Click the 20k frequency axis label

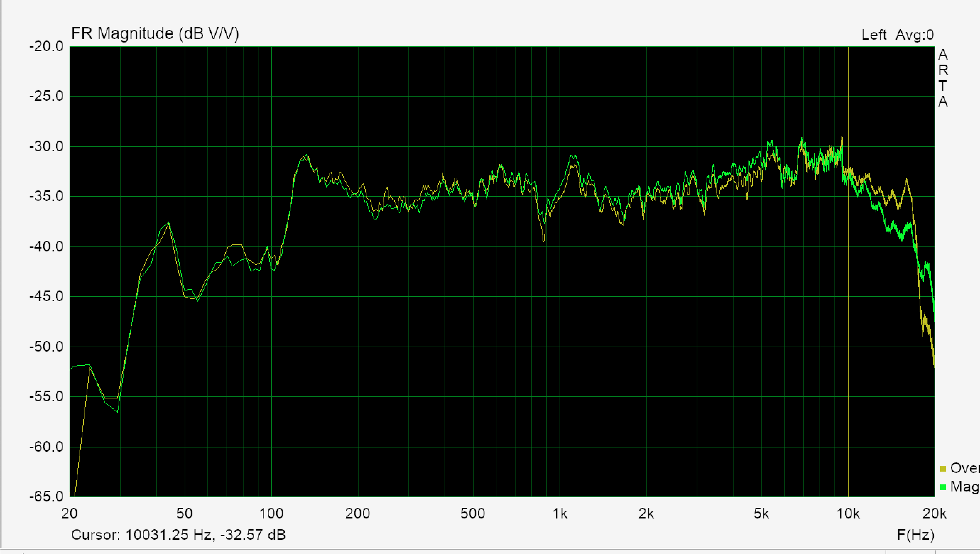[x=934, y=514]
